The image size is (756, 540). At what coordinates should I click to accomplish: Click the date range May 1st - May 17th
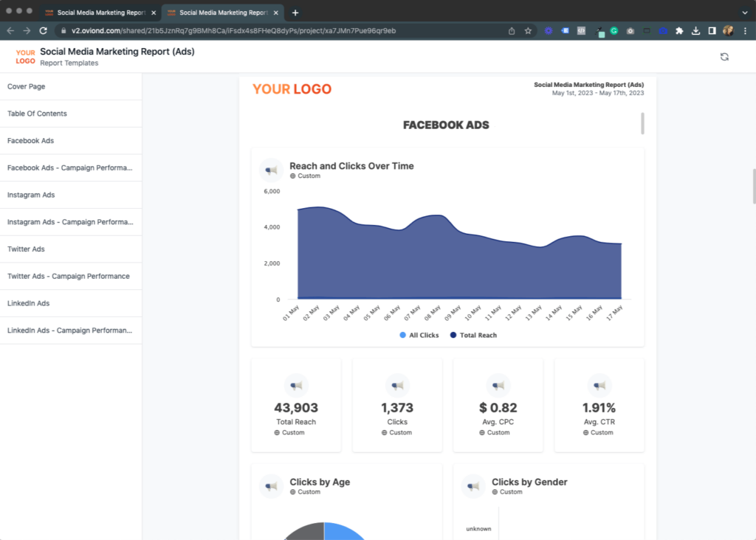[598, 93]
